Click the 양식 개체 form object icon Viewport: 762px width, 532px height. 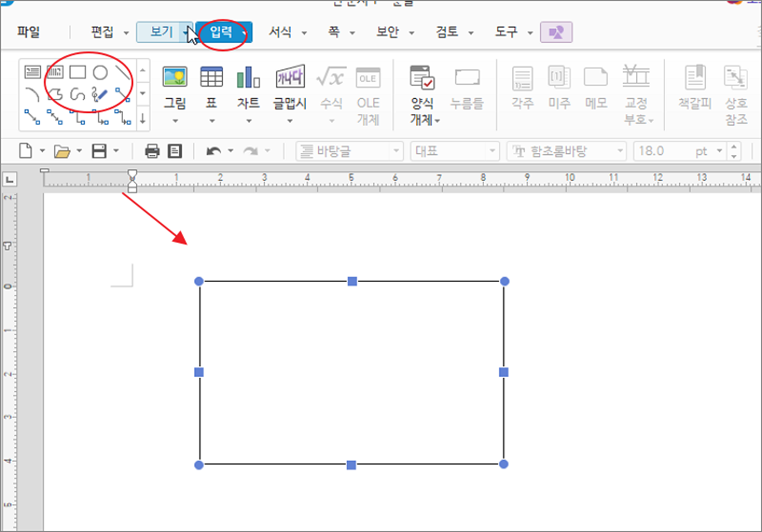click(422, 78)
